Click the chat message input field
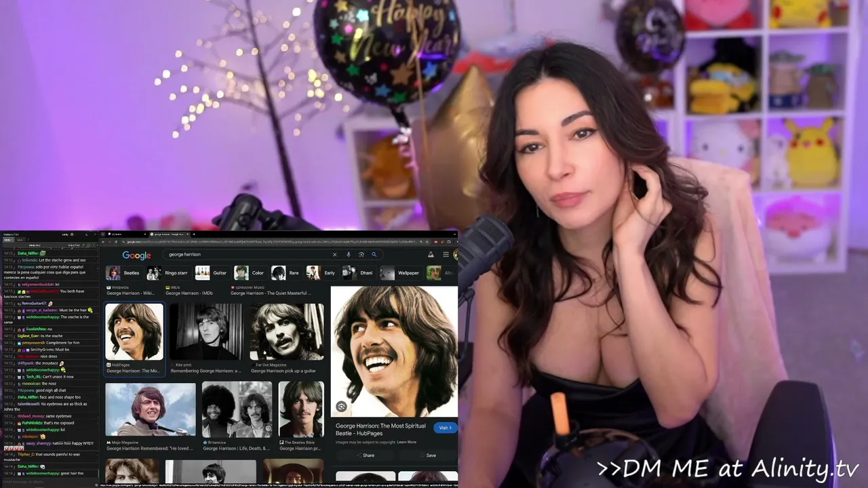 50,481
